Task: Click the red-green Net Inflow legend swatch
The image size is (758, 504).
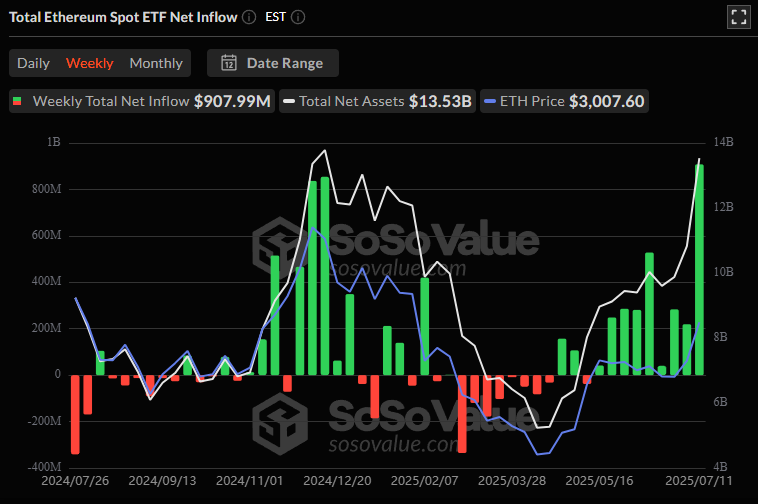Action: [x=17, y=101]
